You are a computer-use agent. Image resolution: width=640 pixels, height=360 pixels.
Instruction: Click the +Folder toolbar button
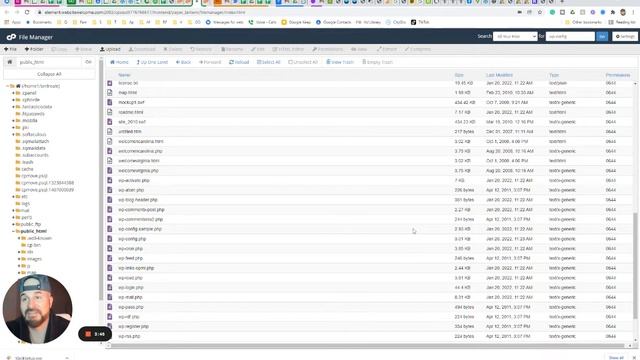pyautogui.click(x=34, y=49)
